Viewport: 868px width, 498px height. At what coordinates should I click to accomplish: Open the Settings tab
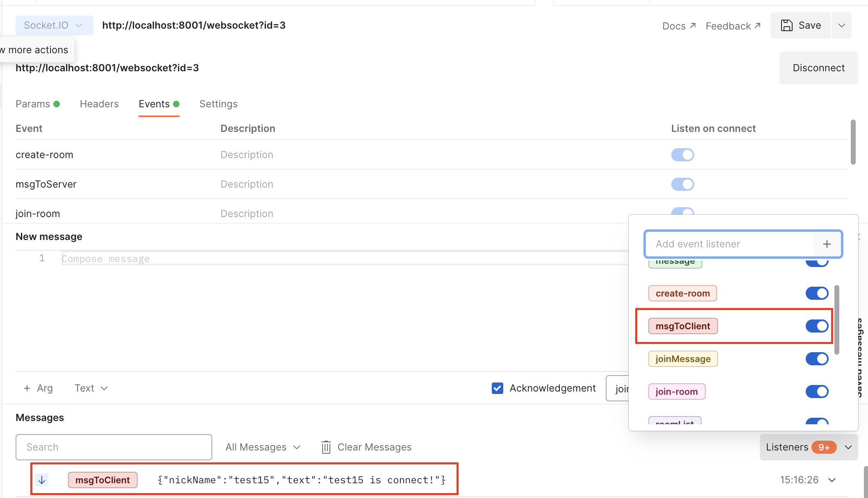[x=218, y=104]
